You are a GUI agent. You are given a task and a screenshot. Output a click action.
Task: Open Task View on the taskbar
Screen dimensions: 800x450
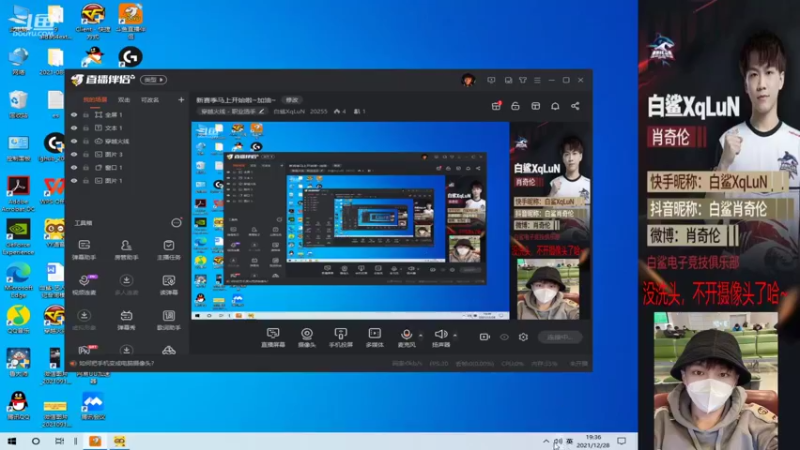click(x=60, y=441)
